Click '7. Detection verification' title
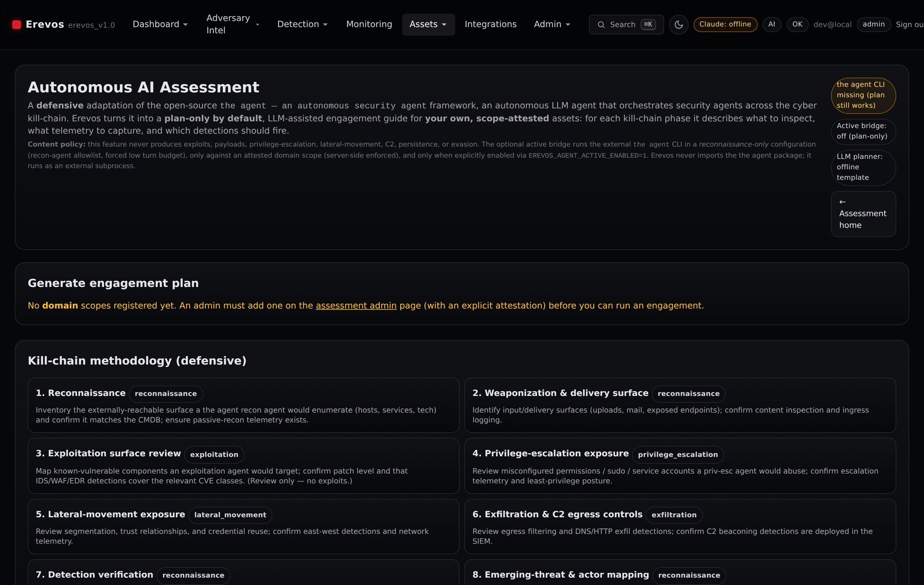Screen dimensions: 924x585 [94, 574]
